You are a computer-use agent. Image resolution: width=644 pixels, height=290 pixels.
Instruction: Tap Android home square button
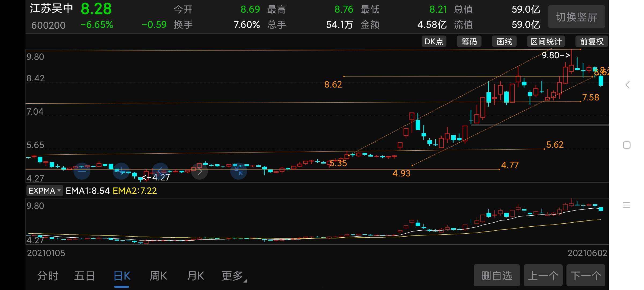627,145
